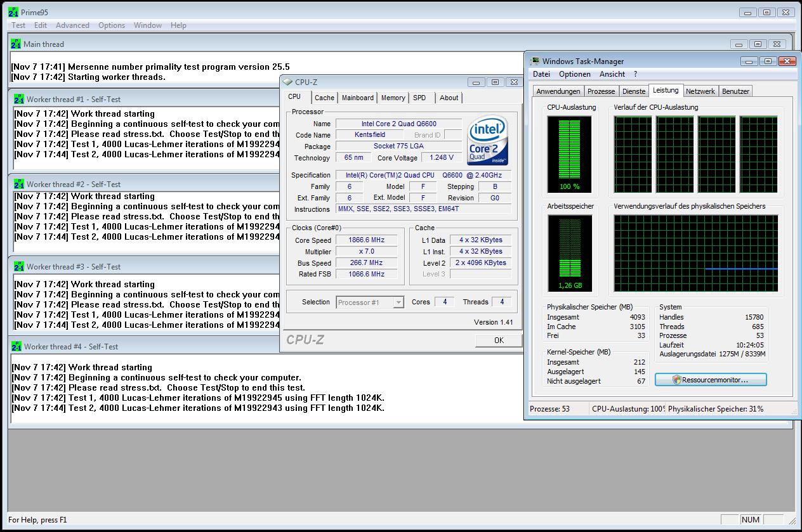Click the Worker thread #3 window icon
802x532 pixels.
pos(19,267)
